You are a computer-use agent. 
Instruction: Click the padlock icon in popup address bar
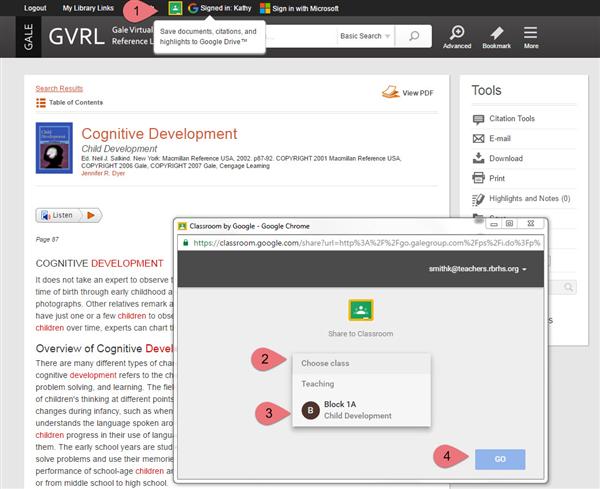pos(186,243)
